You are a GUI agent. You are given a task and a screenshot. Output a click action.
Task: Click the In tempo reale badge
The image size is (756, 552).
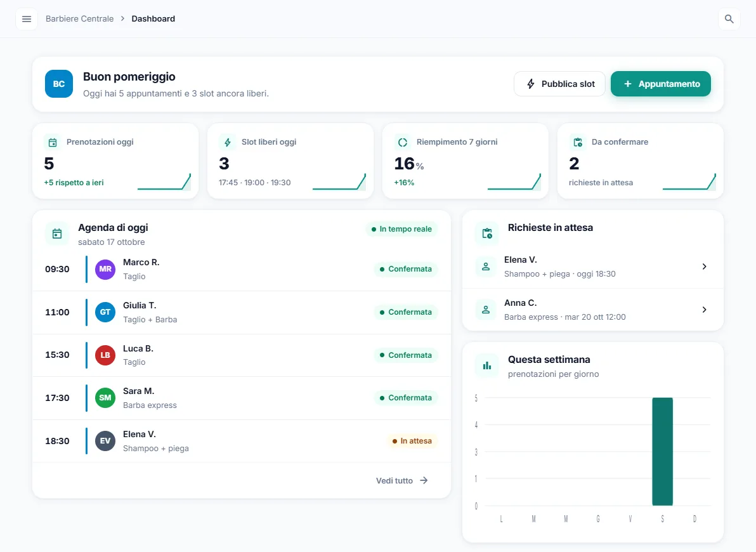401,229
